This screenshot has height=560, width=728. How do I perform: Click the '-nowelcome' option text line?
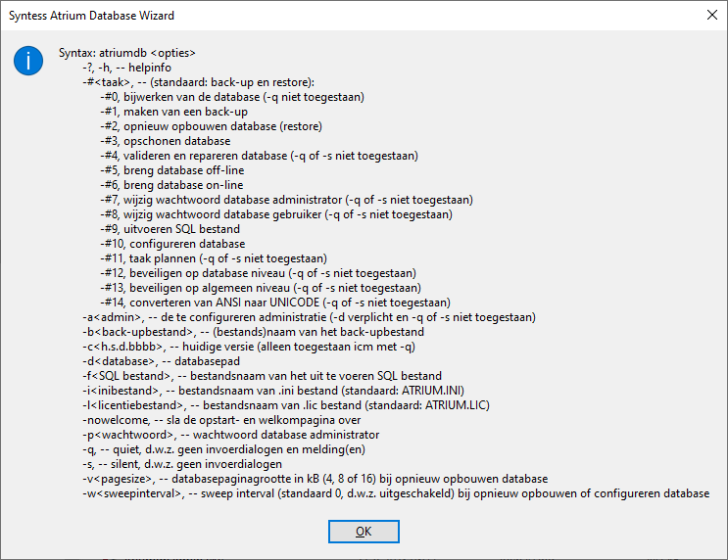click(221, 420)
